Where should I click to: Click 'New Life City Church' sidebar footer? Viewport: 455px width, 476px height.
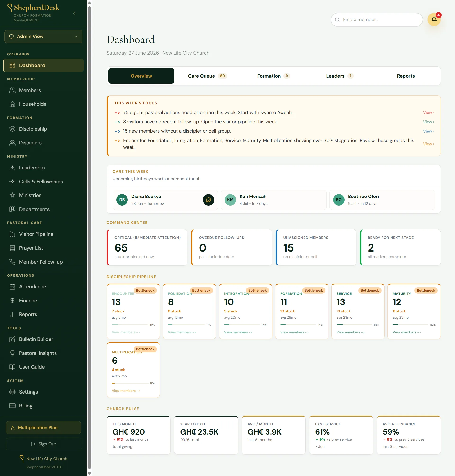pos(47,459)
